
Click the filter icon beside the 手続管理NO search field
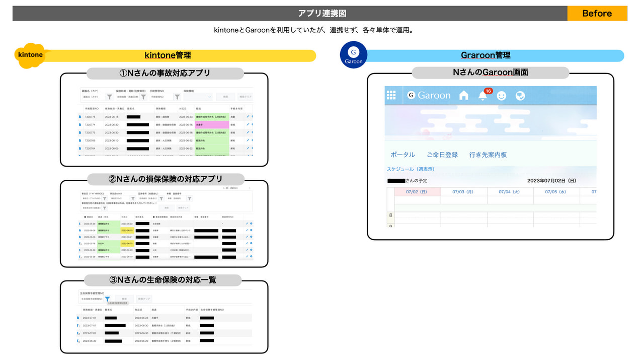[177, 97]
